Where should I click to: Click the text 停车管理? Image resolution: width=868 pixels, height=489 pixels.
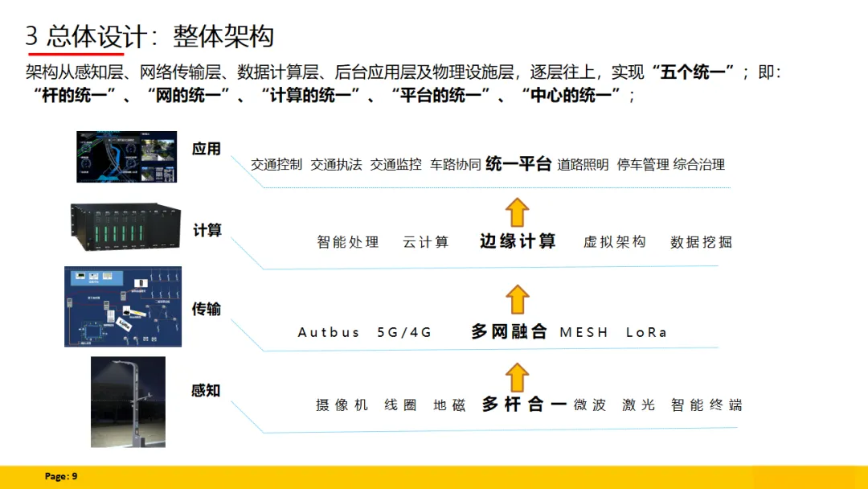(643, 165)
